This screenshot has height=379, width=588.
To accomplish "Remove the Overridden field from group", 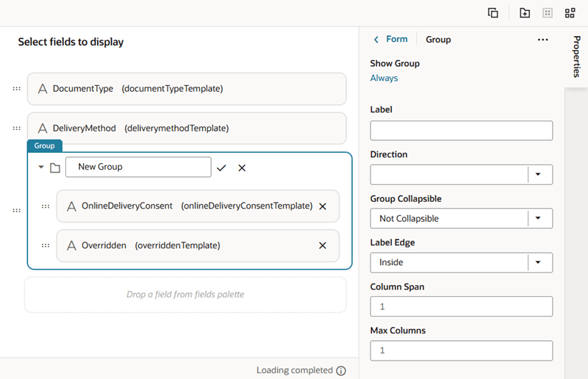I will coord(322,245).
